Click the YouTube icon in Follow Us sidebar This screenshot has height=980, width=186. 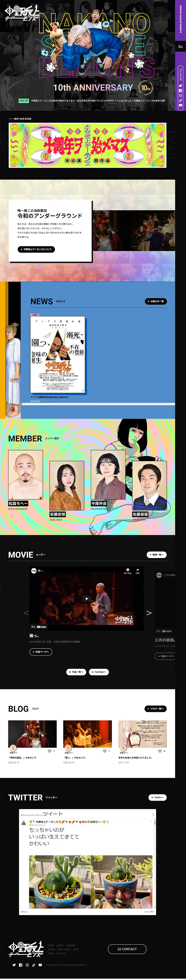pyautogui.click(x=181, y=105)
